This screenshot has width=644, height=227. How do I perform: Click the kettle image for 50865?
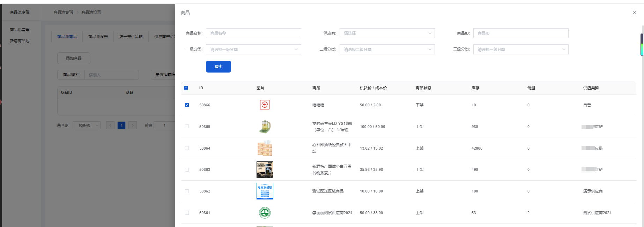pyautogui.click(x=265, y=127)
